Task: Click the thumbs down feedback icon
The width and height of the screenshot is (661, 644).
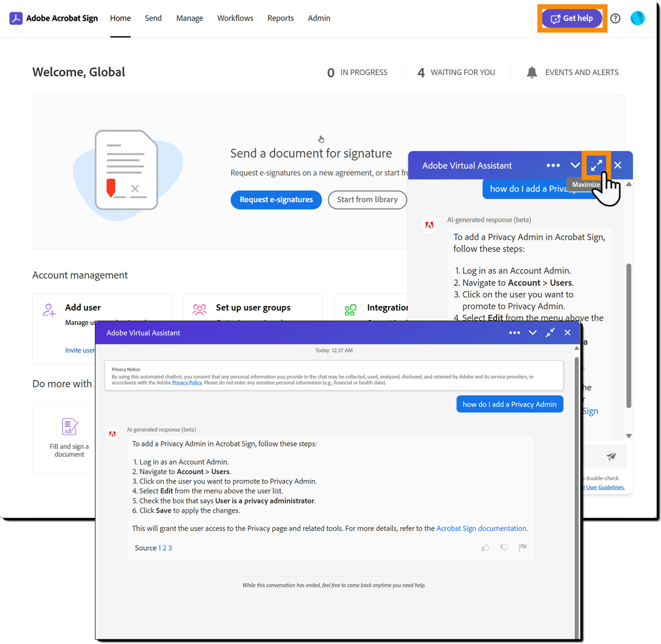Action: (x=504, y=547)
